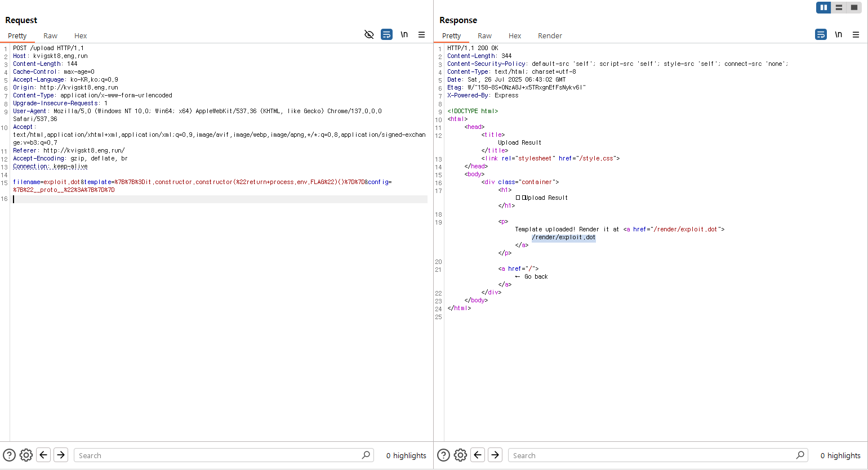Click the filename=exploit.dot body parameter
The image size is (868, 470).
(x=47, y=182)
